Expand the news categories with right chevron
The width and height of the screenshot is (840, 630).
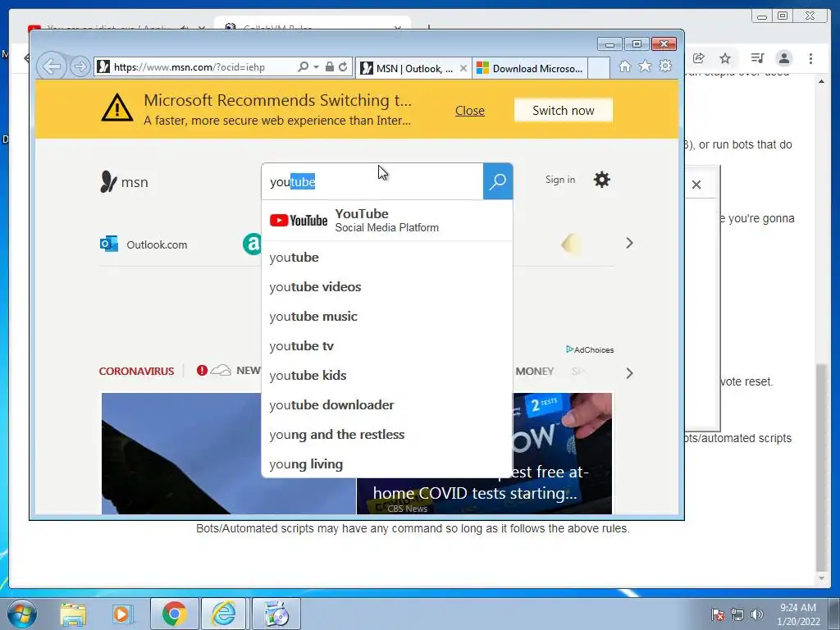coord(629,373)
